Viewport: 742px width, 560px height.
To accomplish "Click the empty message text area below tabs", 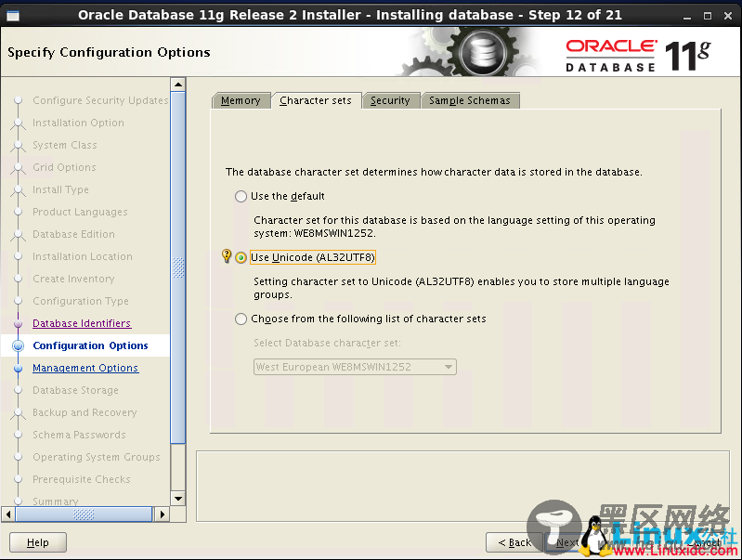I will (x=462, y=486).
